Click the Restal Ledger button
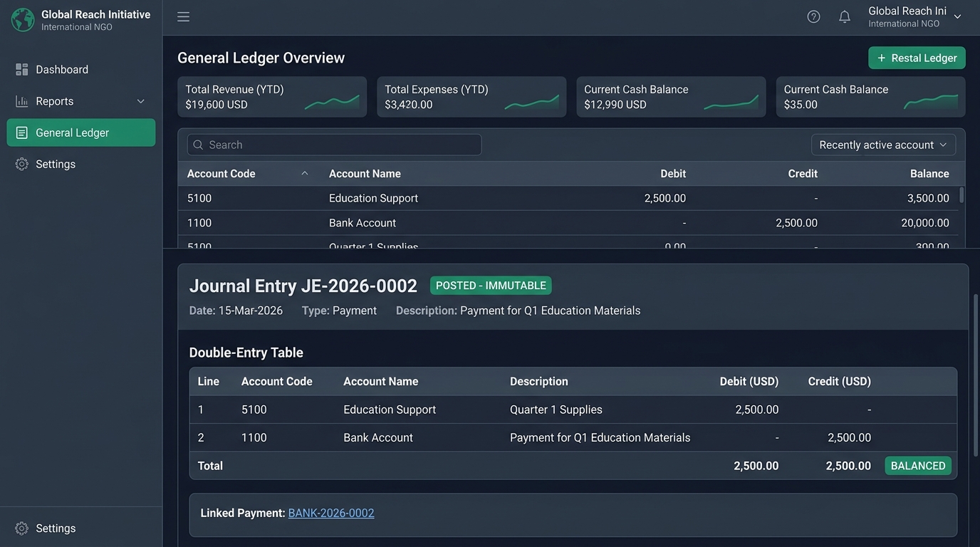This screenshot has width=980, height=547. 917,58
